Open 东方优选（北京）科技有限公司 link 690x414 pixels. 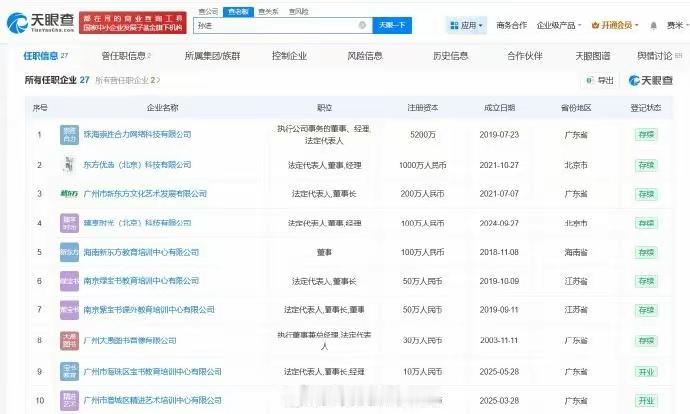(137, 165)
